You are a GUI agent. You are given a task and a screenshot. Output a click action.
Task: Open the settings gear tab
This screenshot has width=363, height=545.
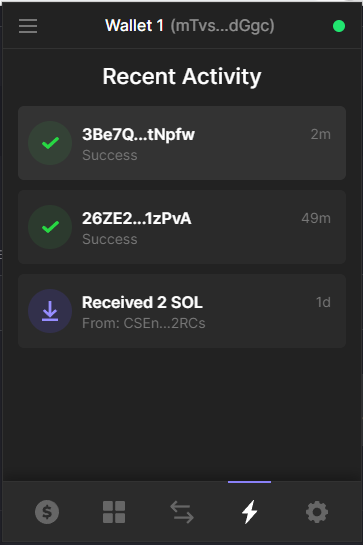coord(317,512)
